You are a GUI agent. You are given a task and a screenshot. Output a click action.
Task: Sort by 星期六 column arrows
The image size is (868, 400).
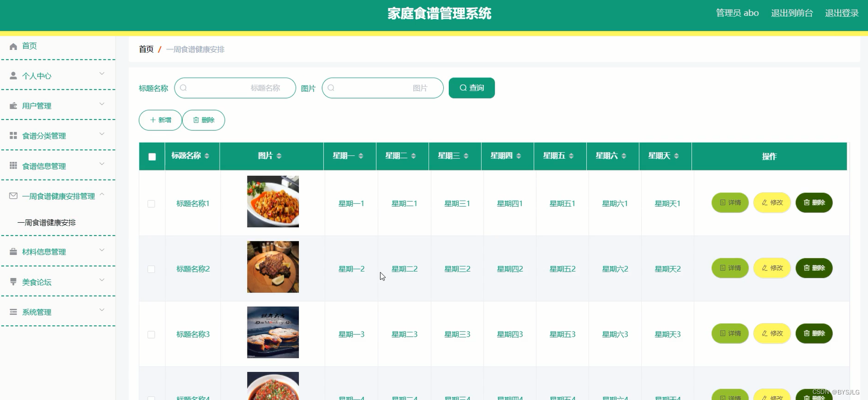tap(624, 156)
